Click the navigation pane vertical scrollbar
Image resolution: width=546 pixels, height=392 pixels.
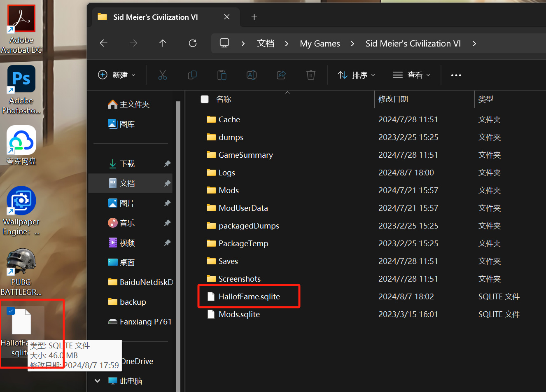178,246
